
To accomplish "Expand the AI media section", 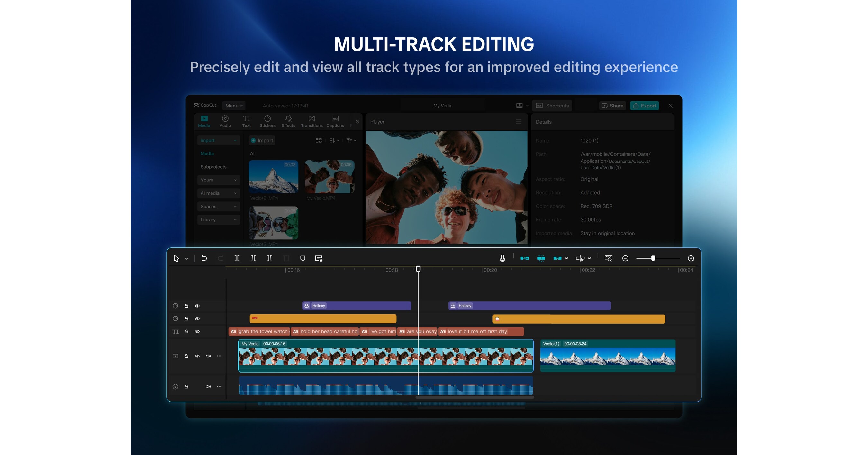I will (x=218, y=193).
